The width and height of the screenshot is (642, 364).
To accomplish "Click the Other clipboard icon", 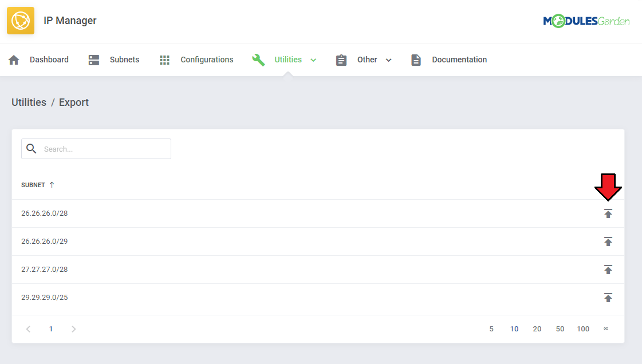I will 341,60.
